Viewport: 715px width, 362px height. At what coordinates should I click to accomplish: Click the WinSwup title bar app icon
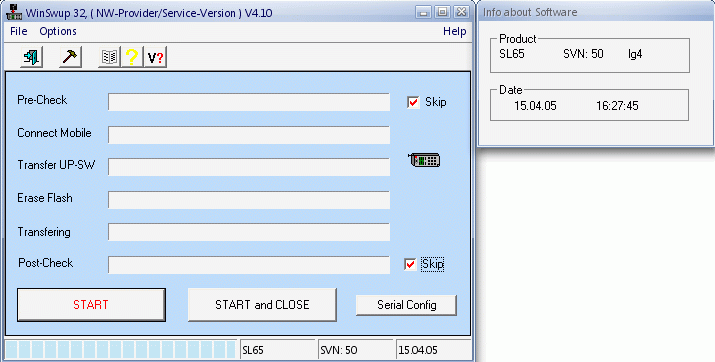[x=14, y=12]
